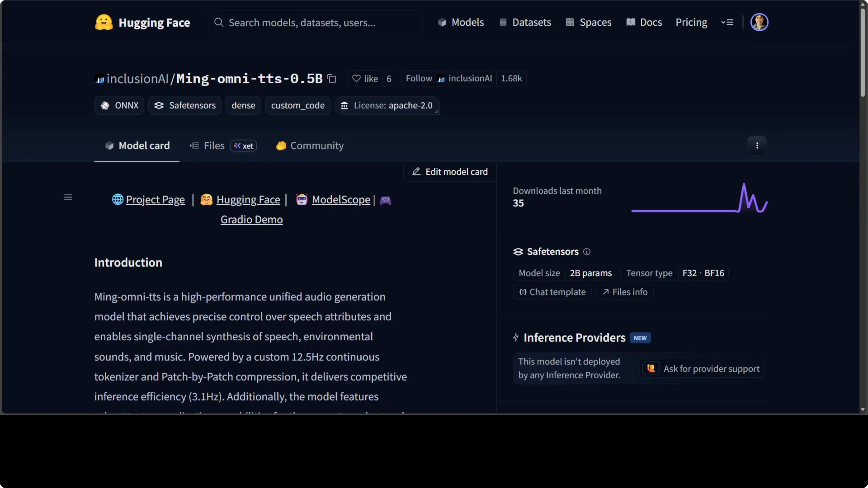Click the Hugging Face logo icon
The image size is (868, 488).
(x=104, y=22)
